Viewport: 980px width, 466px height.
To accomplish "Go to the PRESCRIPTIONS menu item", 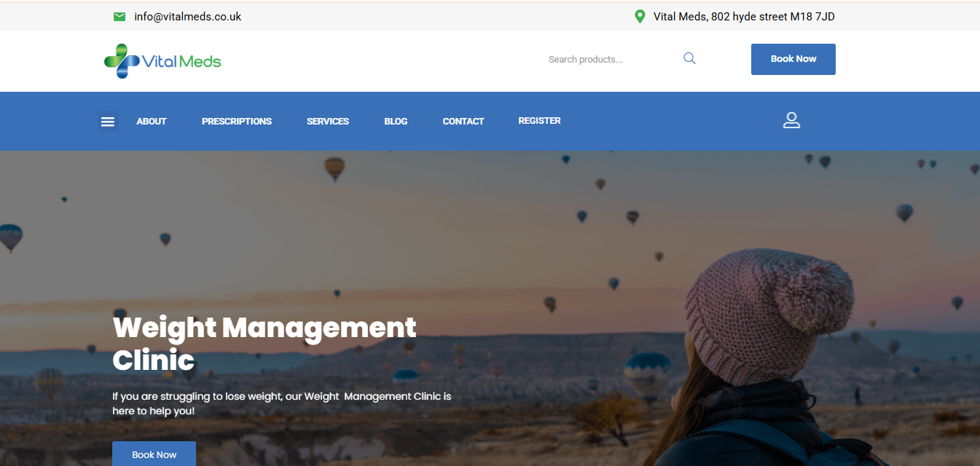I will pos(237,122).
